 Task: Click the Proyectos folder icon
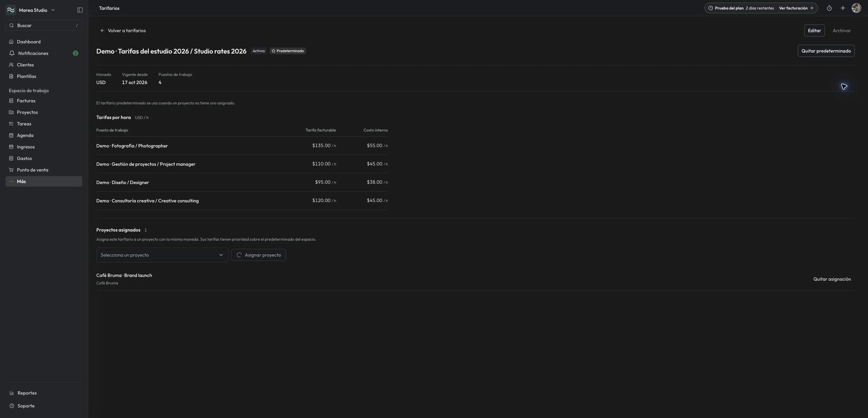point(11,112)
